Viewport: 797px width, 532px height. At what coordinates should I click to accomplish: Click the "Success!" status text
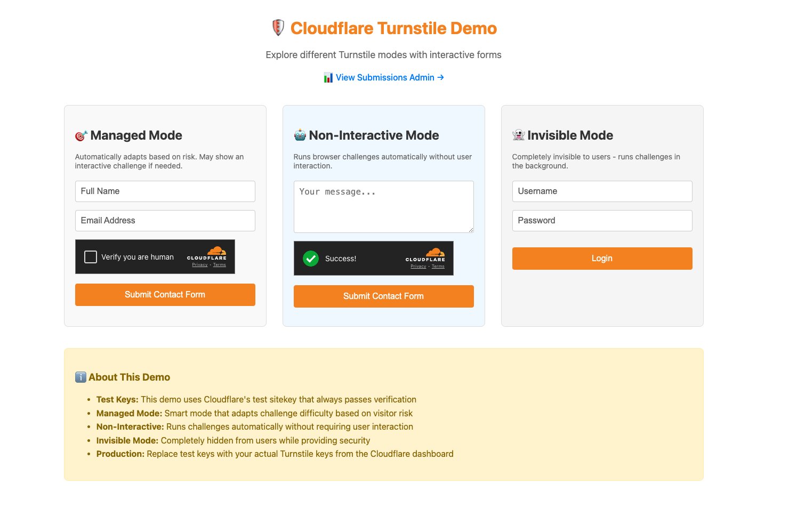click(341, 259)
